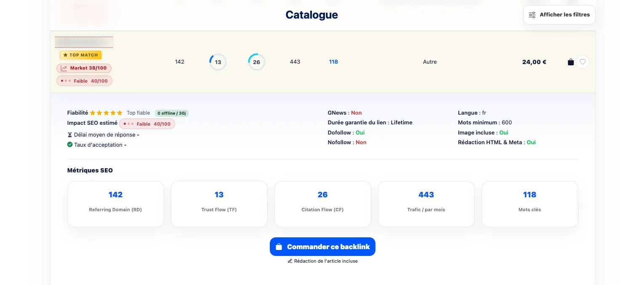Click the GNews : Non entry
Viewport: 644px width, 285px height.
pos(345,113)
